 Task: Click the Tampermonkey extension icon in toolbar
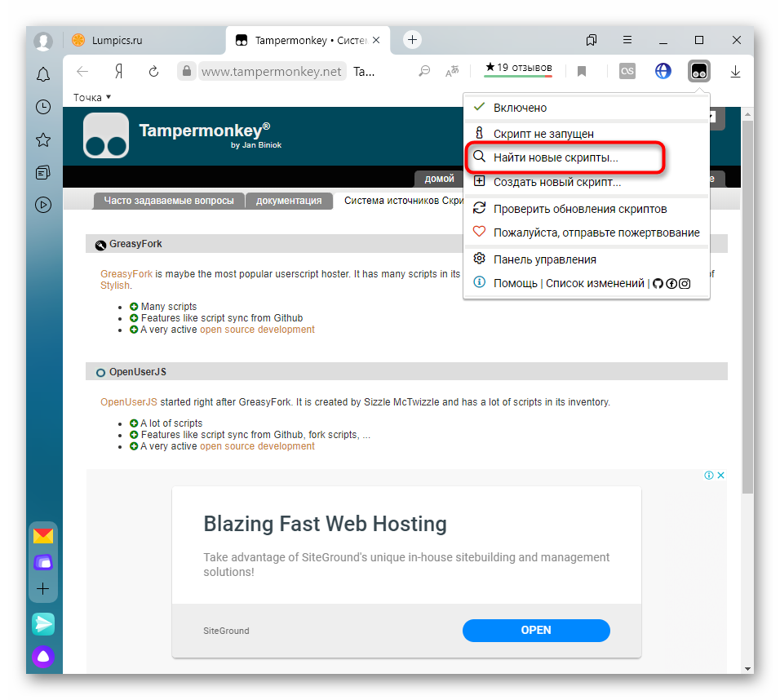[698, 72]
